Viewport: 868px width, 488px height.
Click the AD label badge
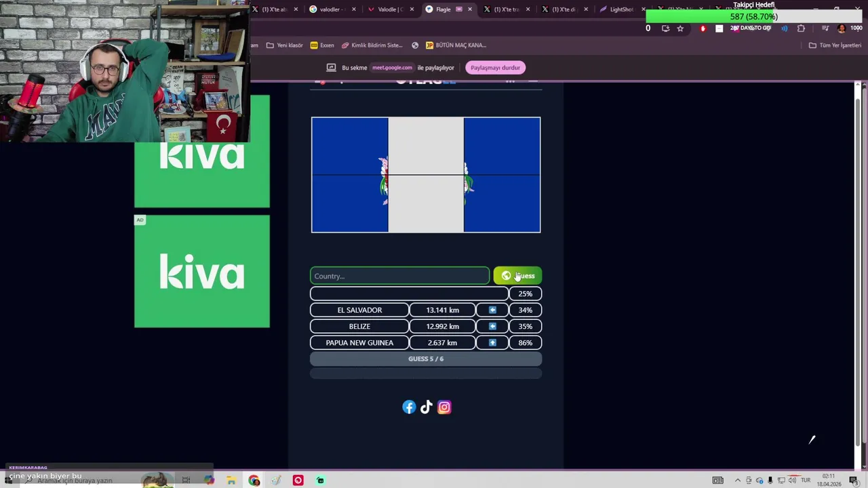pos(140,220)
